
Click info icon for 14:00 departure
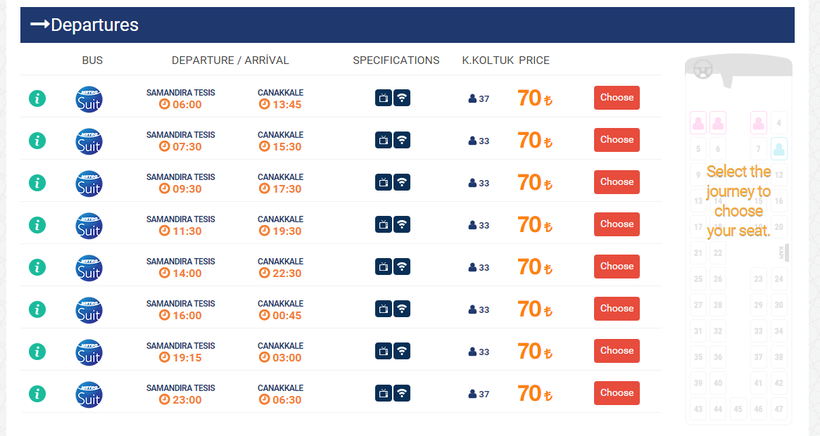[x=37, y=267]
